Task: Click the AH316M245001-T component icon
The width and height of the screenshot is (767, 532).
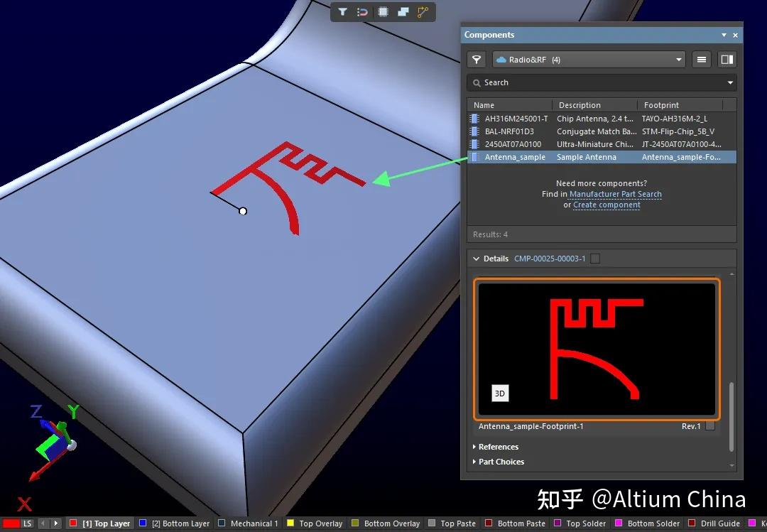Action: [474, 119]
